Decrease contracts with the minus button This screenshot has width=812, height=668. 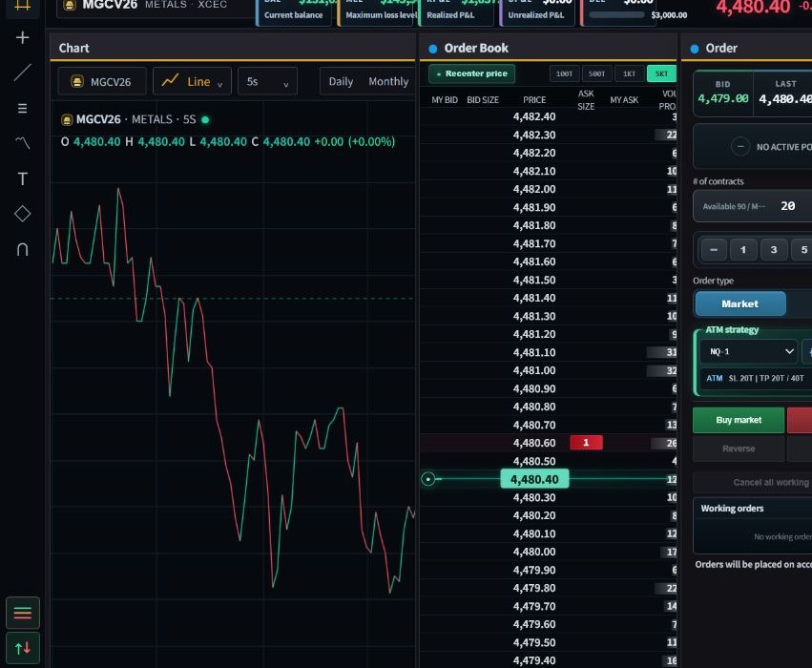[714, 250]
